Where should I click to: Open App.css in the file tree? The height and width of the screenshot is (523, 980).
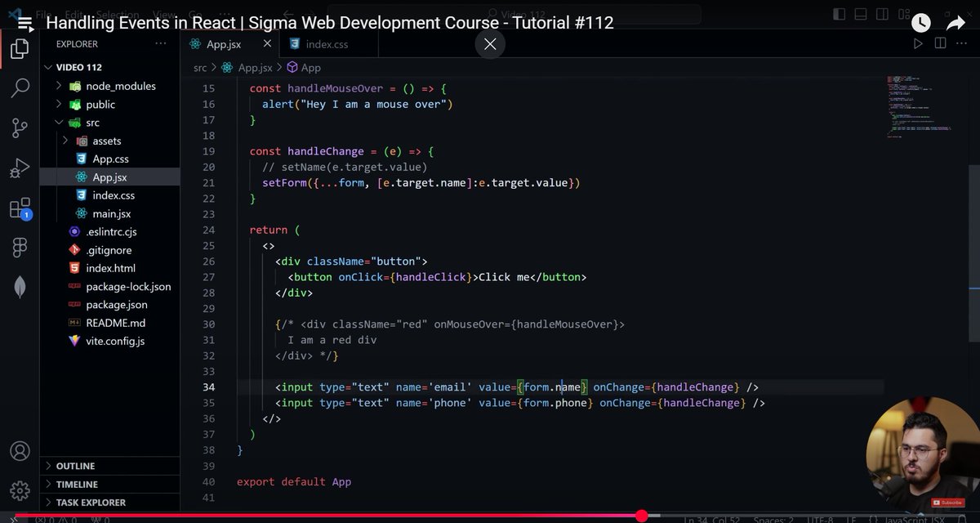pyautogui.click(x=110, y=159)
